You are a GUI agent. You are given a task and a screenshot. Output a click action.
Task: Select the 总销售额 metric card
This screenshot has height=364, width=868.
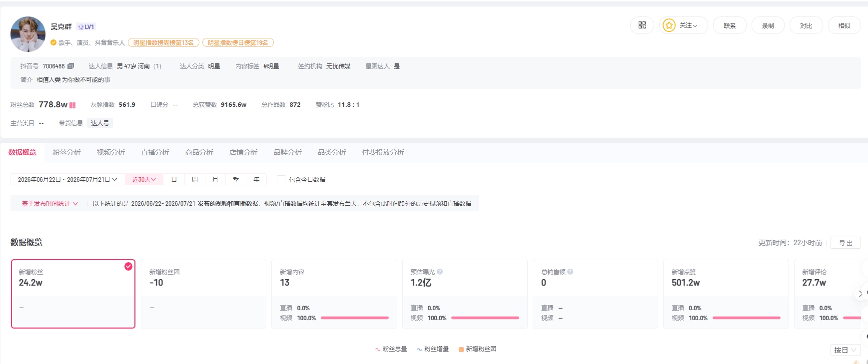click(x=595, y=294)
